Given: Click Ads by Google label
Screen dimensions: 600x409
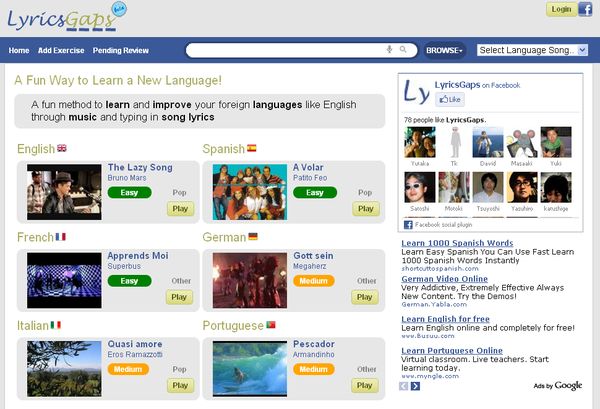Looking at the screenshot, I should [x=558, y=386].
